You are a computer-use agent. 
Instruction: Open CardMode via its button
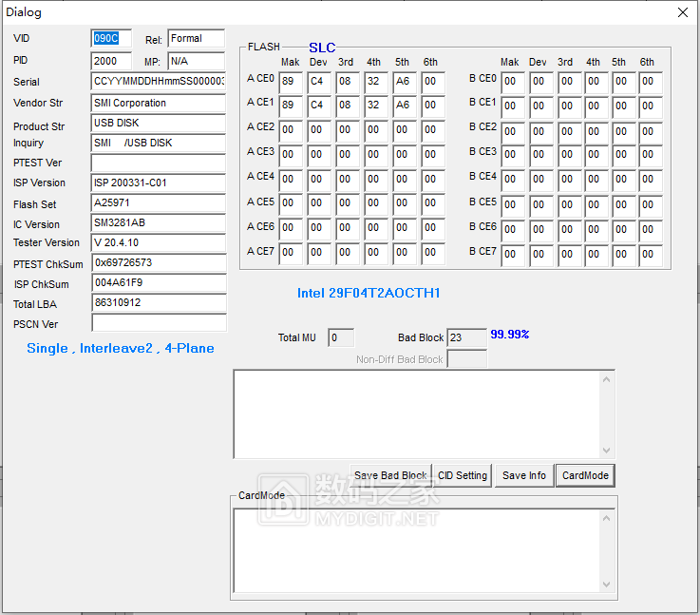[x=585, y=475]
